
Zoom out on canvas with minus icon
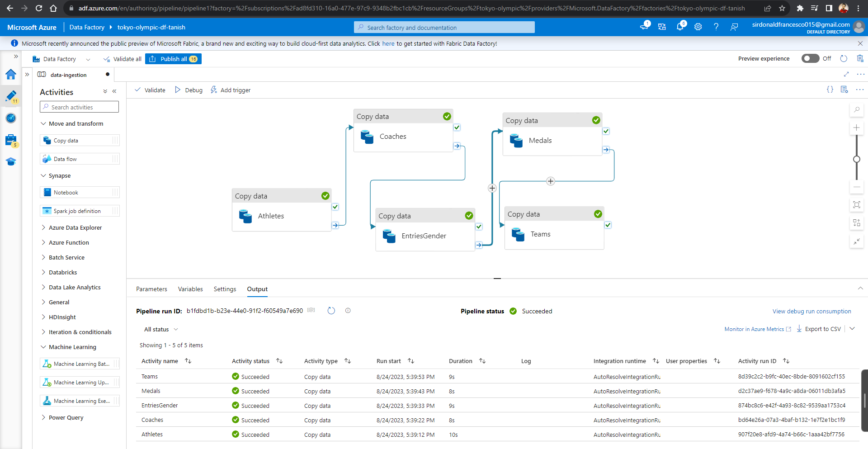point(857,187)
